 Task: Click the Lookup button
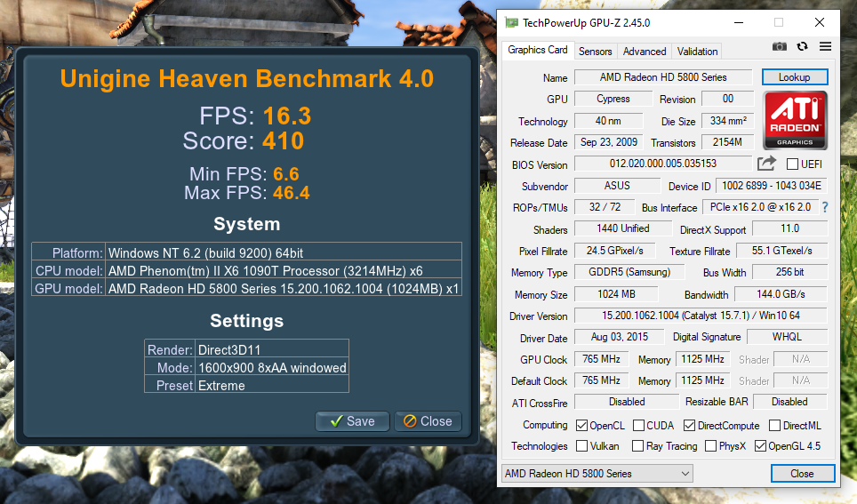click(x=795, y=77)
